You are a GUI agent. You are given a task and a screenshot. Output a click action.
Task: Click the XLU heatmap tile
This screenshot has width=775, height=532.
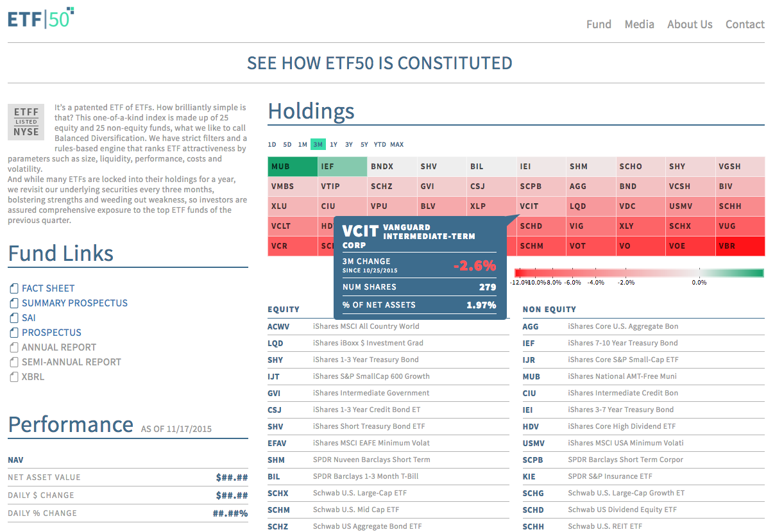293,206
